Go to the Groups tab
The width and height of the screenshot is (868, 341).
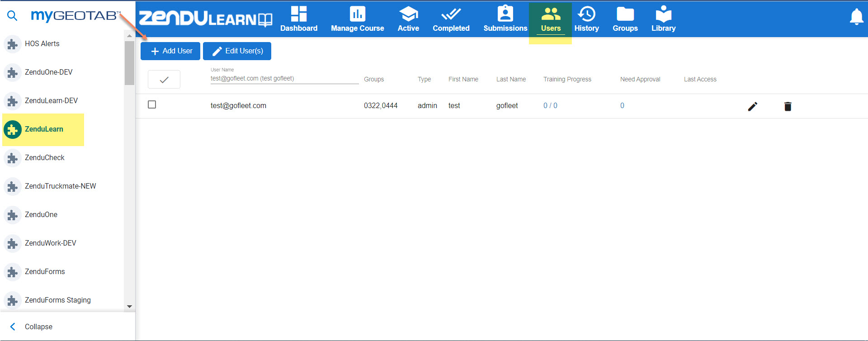(625, 19)
